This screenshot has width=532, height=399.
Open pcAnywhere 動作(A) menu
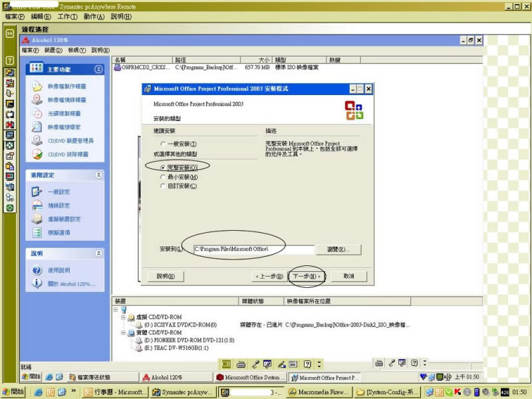(x=94, y=17)
